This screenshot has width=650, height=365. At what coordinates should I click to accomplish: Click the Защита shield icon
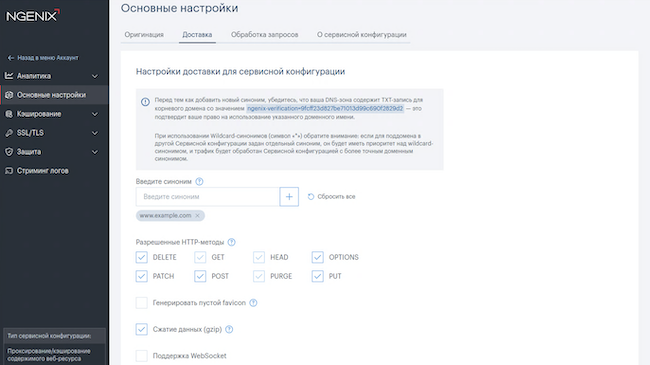9,152
